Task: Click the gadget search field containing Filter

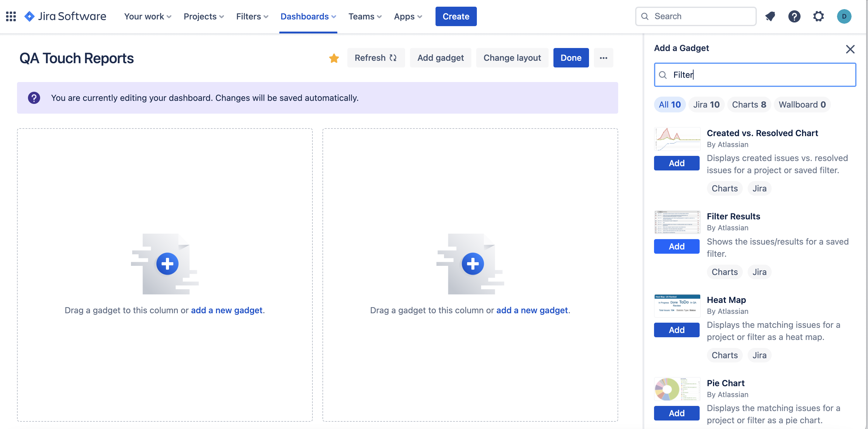Action: coord(755,75)
